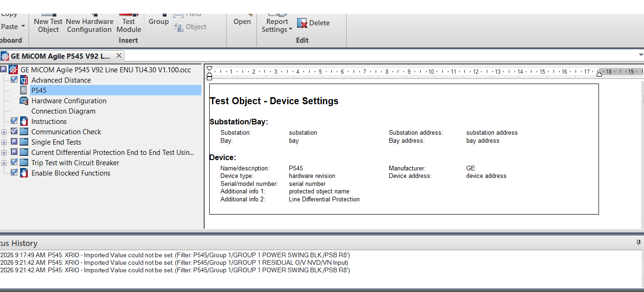Expand the Trip Test with Circuit Breaker group

click(x=4, y=163)
